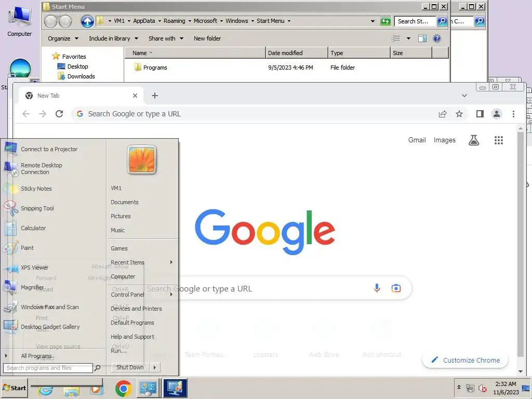This screenshot has width=532, height=399.
Task: Click the Explorer Up folder arrow button
Action: (x=87, y=21)
